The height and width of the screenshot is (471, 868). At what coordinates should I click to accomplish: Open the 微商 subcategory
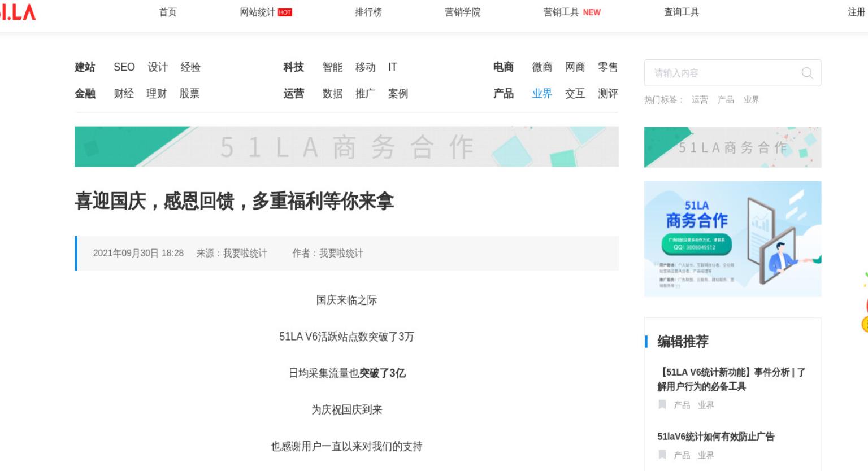click(x=542, y=67)
